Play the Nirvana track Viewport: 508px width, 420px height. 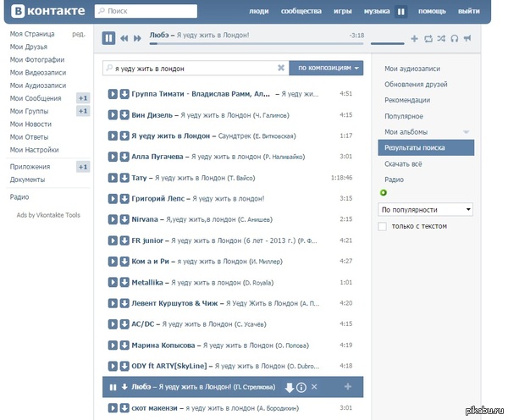point(113,219)
